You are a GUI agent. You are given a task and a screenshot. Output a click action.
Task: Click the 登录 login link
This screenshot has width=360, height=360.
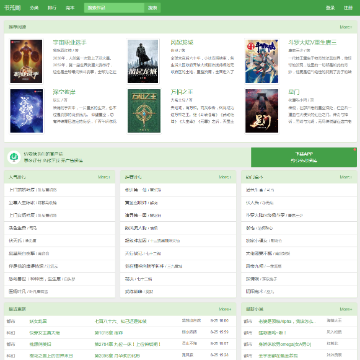tap(330, 8)
